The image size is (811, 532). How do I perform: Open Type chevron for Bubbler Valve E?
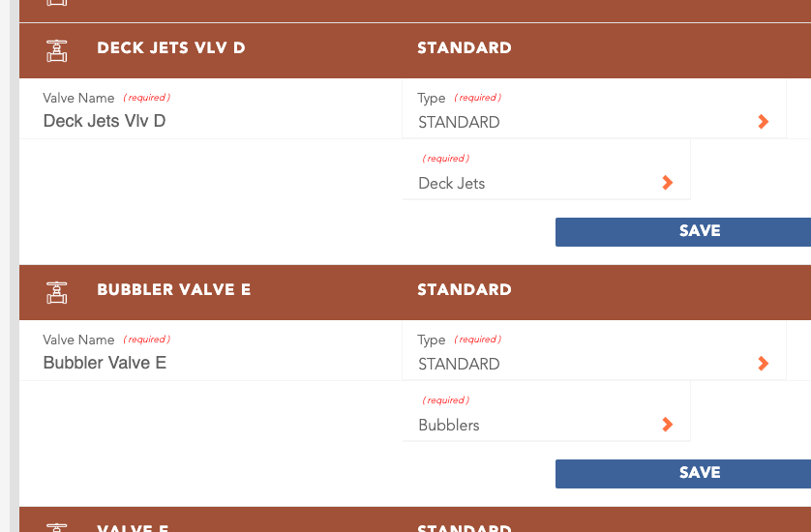[763, 364]
